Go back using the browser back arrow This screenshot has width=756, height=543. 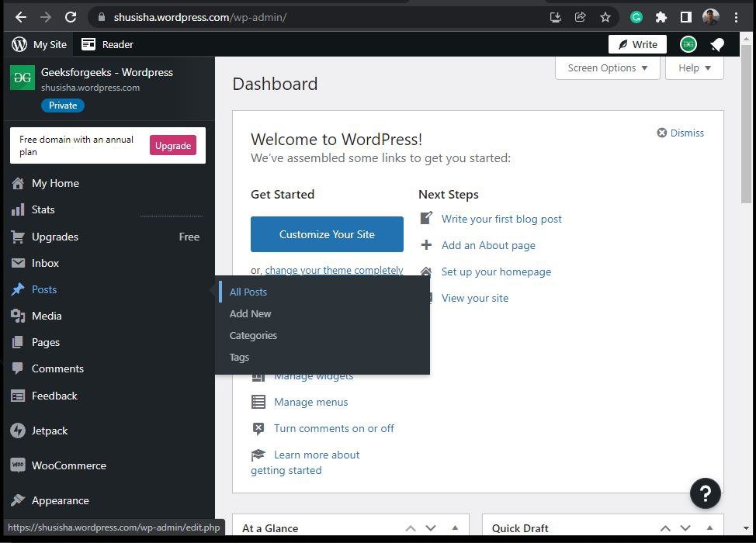21,17
